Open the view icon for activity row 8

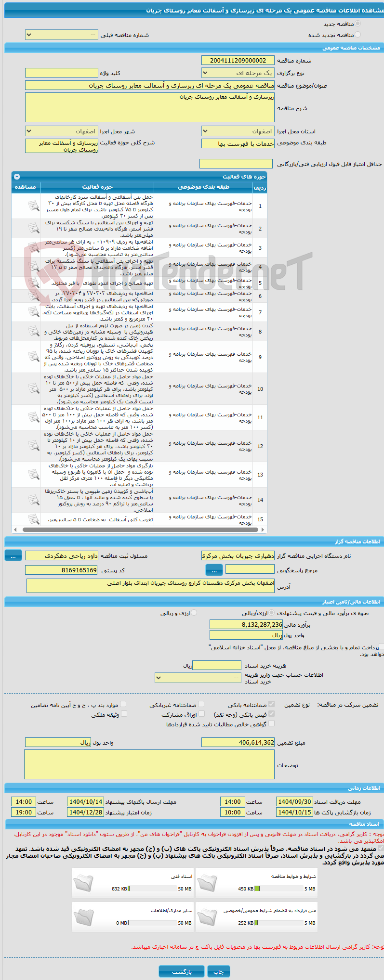coord(33,331)
